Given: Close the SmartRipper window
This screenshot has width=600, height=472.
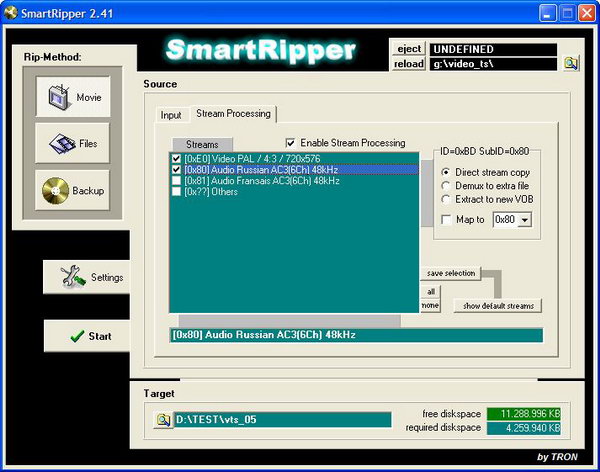Looking at the screenshot, I should tap(587, 13).
